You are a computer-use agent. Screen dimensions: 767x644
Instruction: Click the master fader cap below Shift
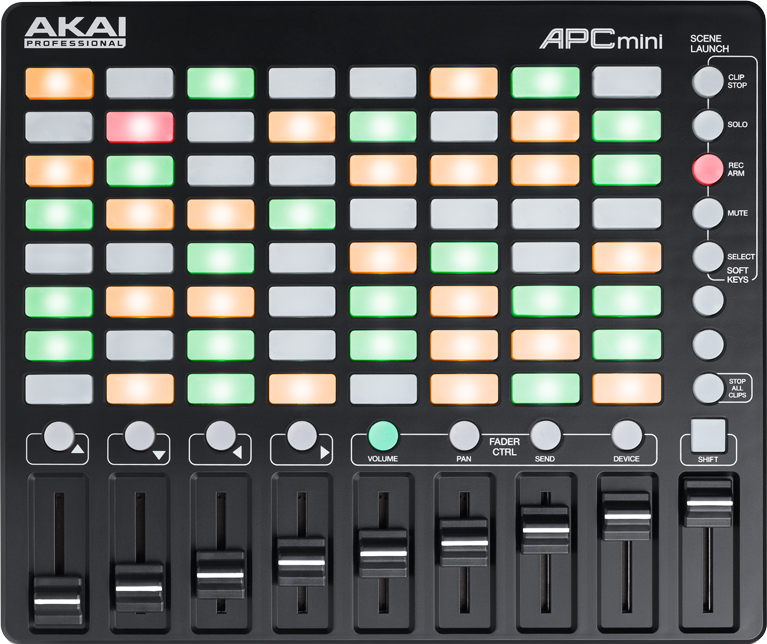coord(709,503)
